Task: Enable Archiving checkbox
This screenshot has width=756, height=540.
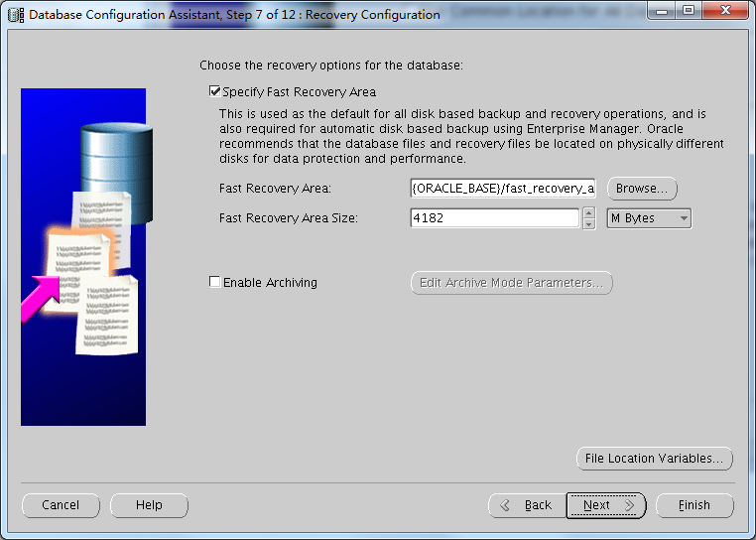Action: point(215,282)
